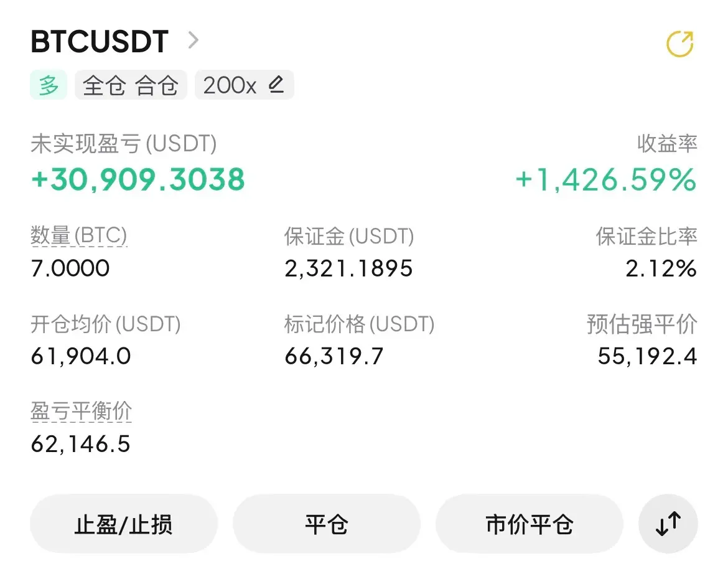The height and width of the screenshot is (566, 728).
Task: Tap the green 多 long tag
Action: (49, 85)
